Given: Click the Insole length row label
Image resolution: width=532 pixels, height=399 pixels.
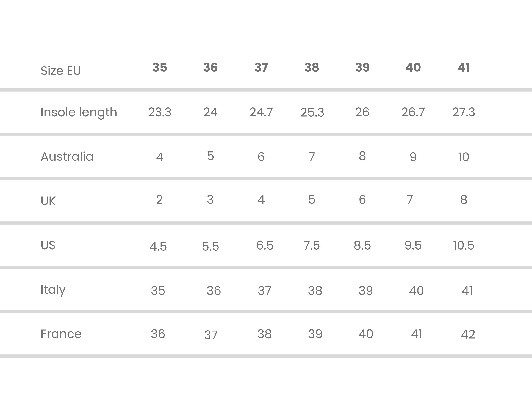Looking at the screenshot, I should [x=79, y=113].
